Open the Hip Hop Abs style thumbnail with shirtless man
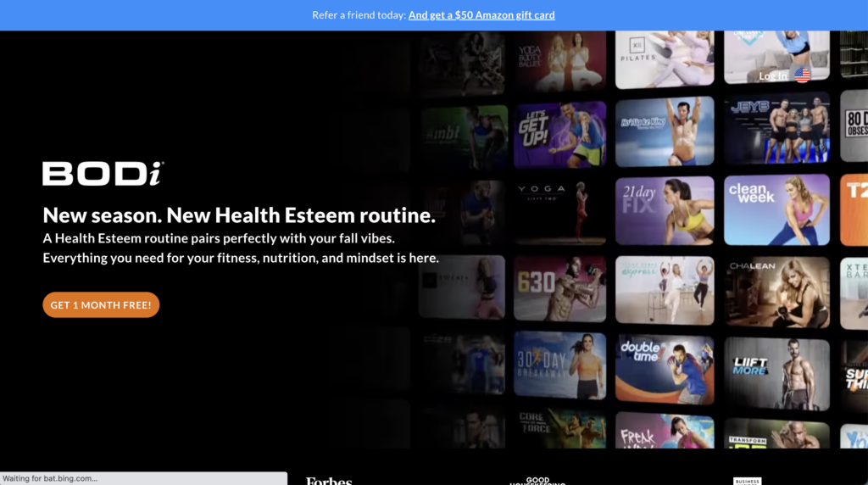The width and height of the screenshot is (868, 485). tap(665, 131)
